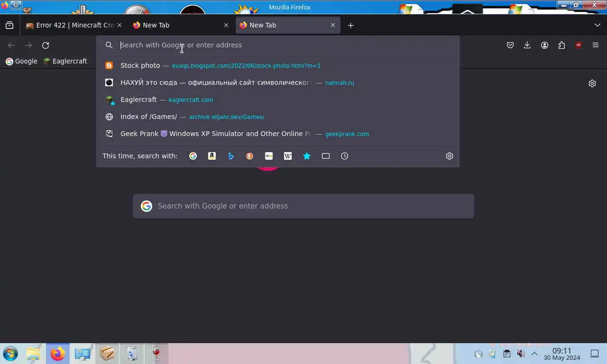Open file manager from taskbar
The image size is (607, 364).
click(x=33, y=354)
